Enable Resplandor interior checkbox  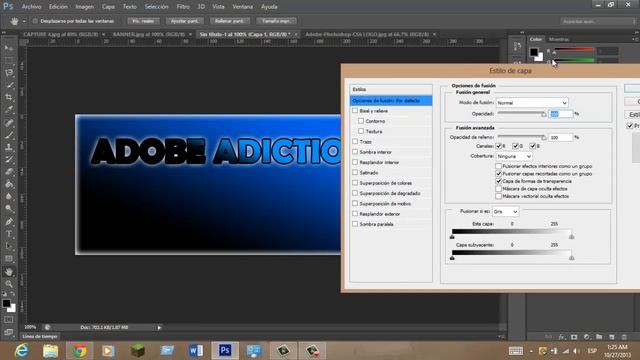coord(355,162)
